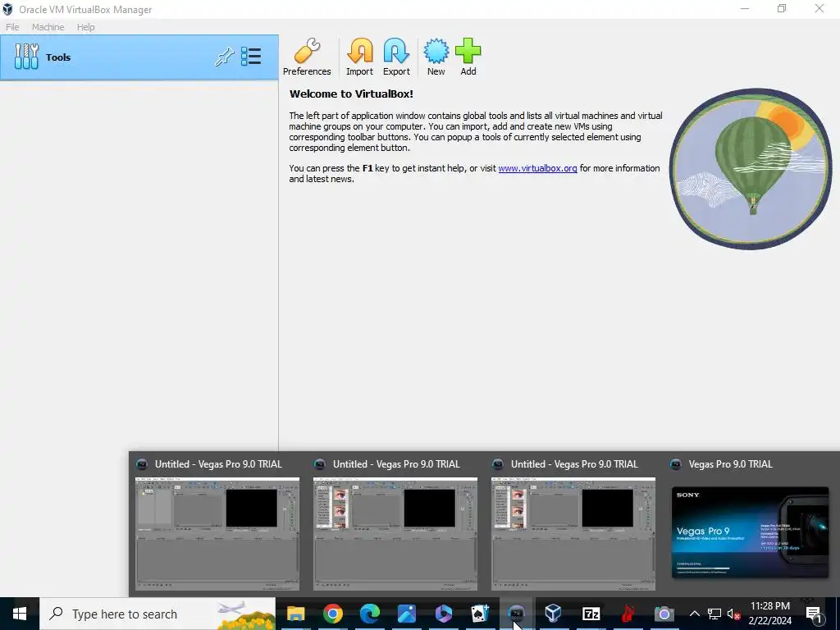Select third Untitled Vegas Pro window thumbnail
This screenshot has height=630, width=840.
click(573, 534)
